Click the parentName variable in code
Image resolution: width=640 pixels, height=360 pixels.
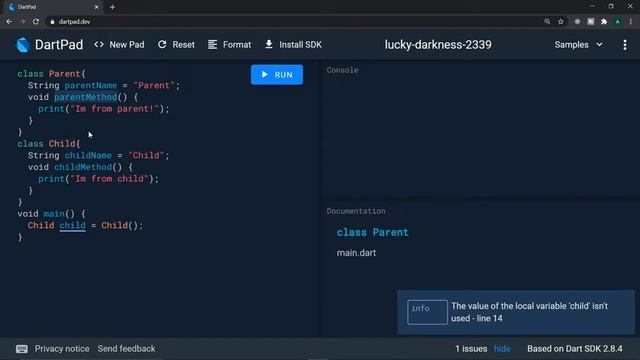pyautogui.click(x=91, y=85)
